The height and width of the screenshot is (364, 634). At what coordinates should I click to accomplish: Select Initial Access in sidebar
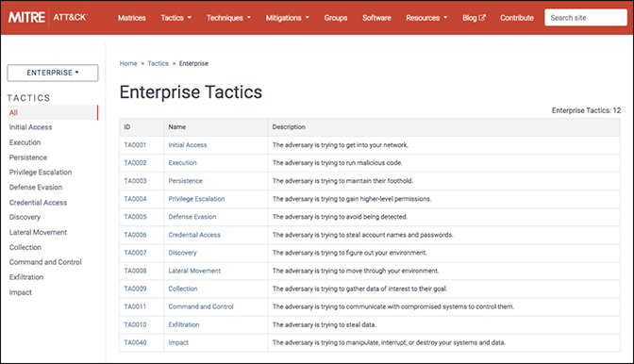pos(31,127)
